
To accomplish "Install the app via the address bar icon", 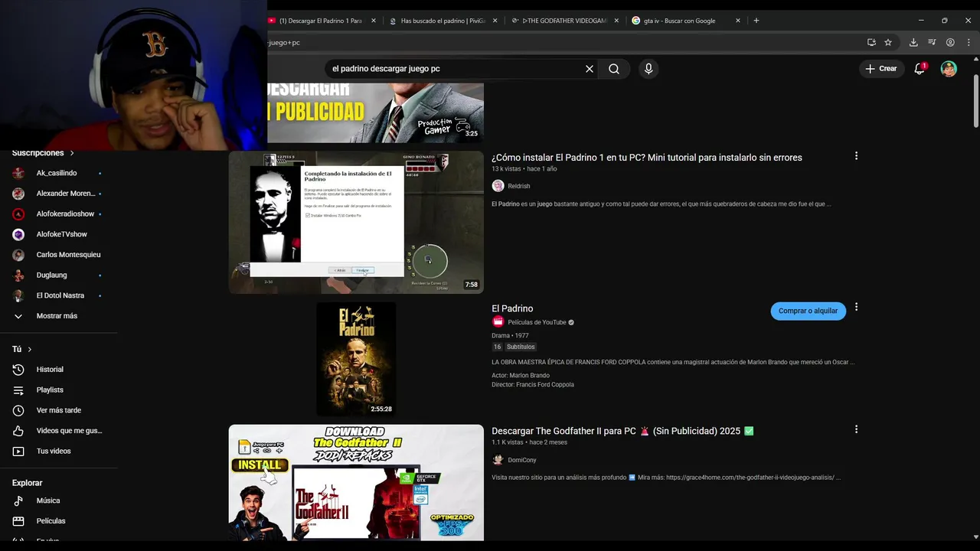I will 871,43.
